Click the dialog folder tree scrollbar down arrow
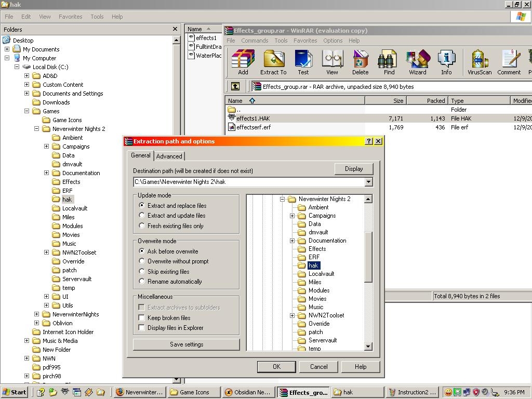Screen dimensions: 532x399 pos(368,347)
